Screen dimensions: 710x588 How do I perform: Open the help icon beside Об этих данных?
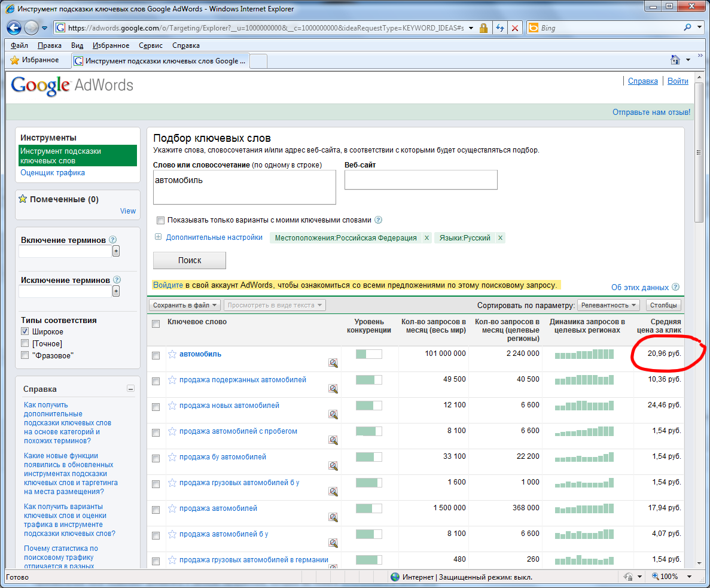[675, 287]
